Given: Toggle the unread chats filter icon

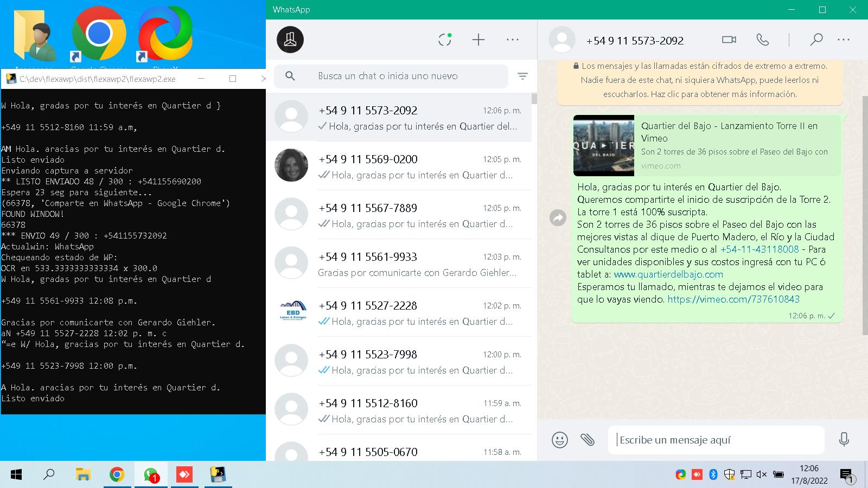Looking at the screenshot, I should (522, 76).
